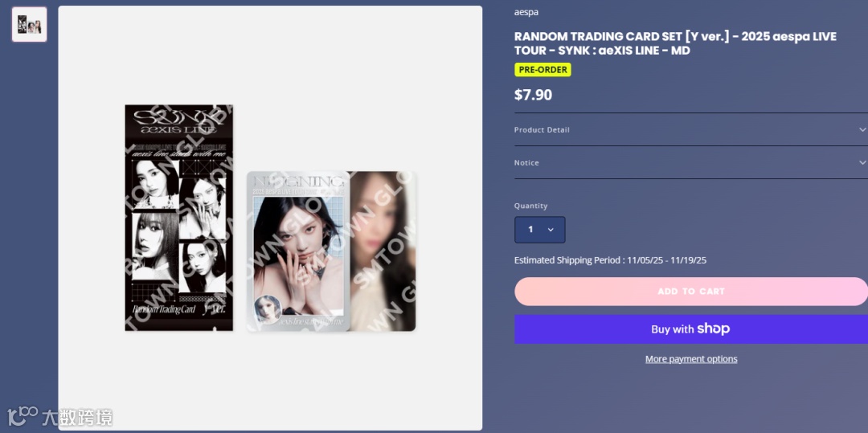Click the small round inset portrait on the photocard
The image size is (868, 433).
pyautogui.click(x=268, y=309)
